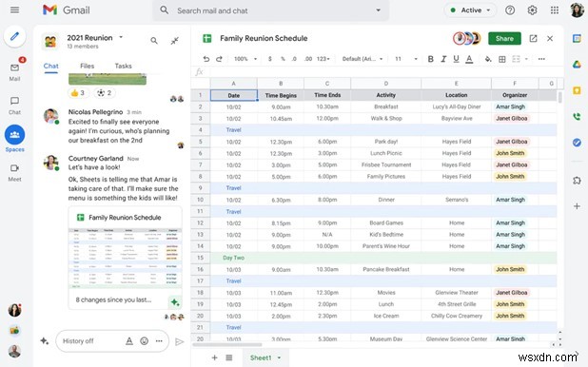Open the 2021 Reunion space menu arrow

pos(121,37)
